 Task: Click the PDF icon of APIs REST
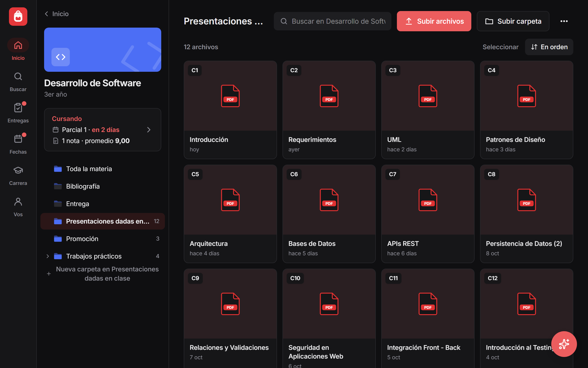428,200
